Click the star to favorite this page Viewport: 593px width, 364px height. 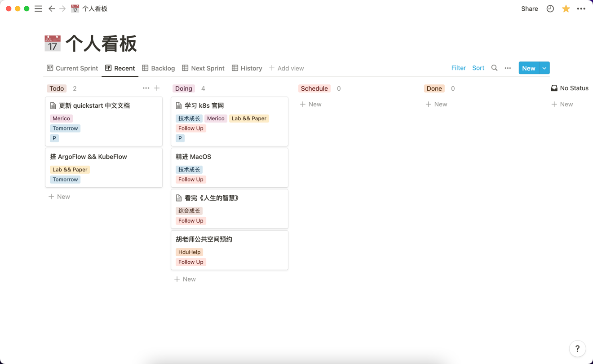[566, 9]
